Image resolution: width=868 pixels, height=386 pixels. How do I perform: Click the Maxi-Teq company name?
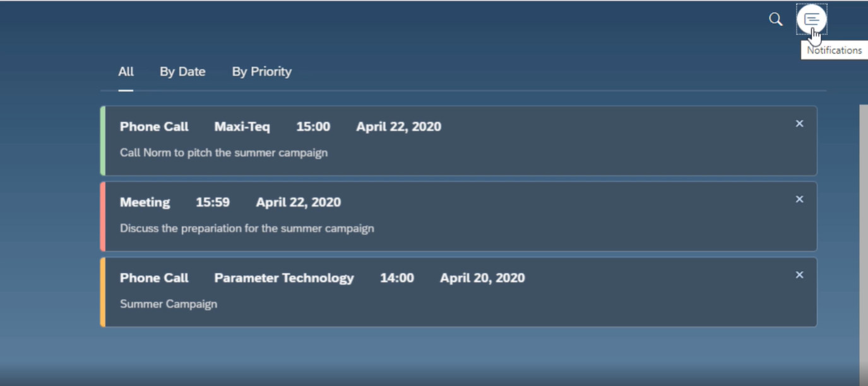(242, 126)
